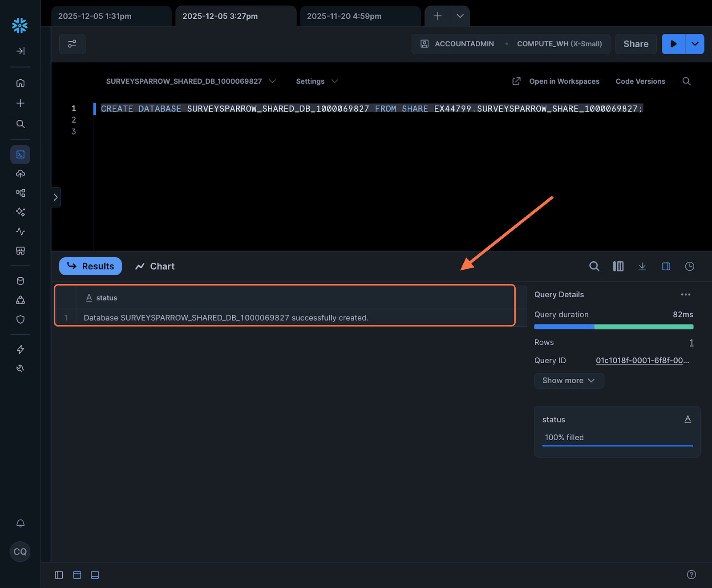Click the search results magnifier icon
The height and width of the screenshot is (588, 712).
594,266
